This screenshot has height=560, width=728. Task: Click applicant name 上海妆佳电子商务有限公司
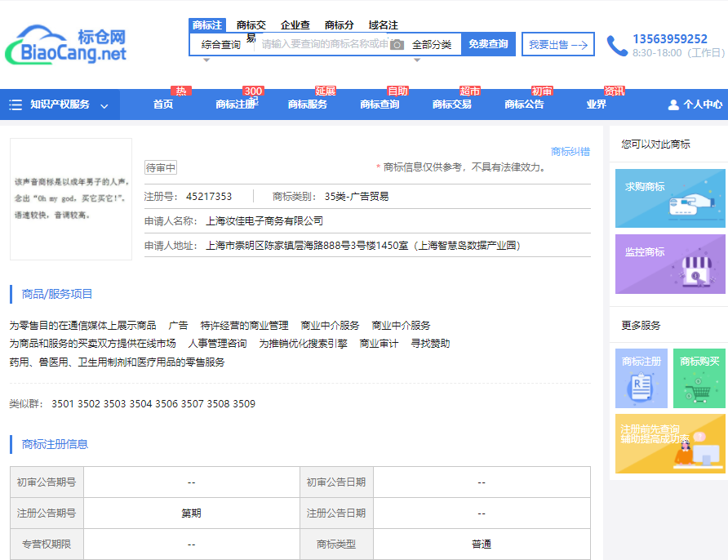coord(264,221)
